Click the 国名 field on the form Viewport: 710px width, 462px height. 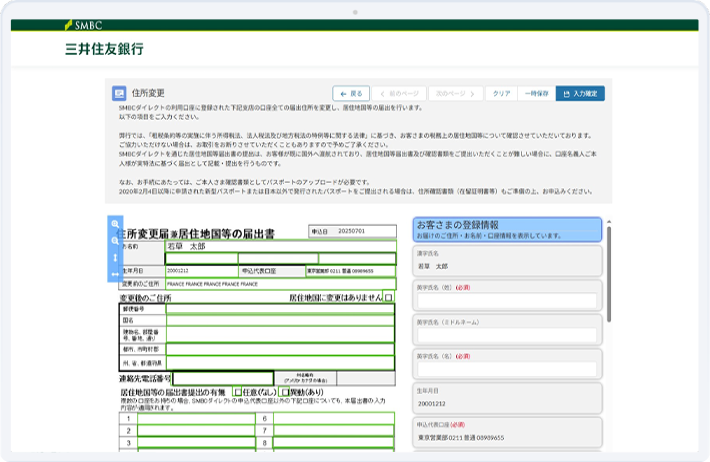tap(280, 320)
